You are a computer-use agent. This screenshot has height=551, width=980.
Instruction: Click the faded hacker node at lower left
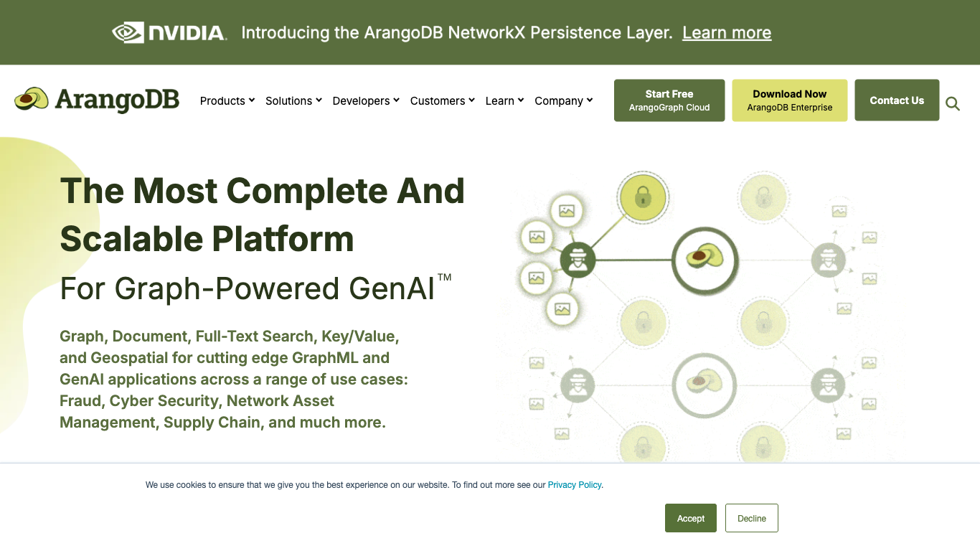point(578,385)
